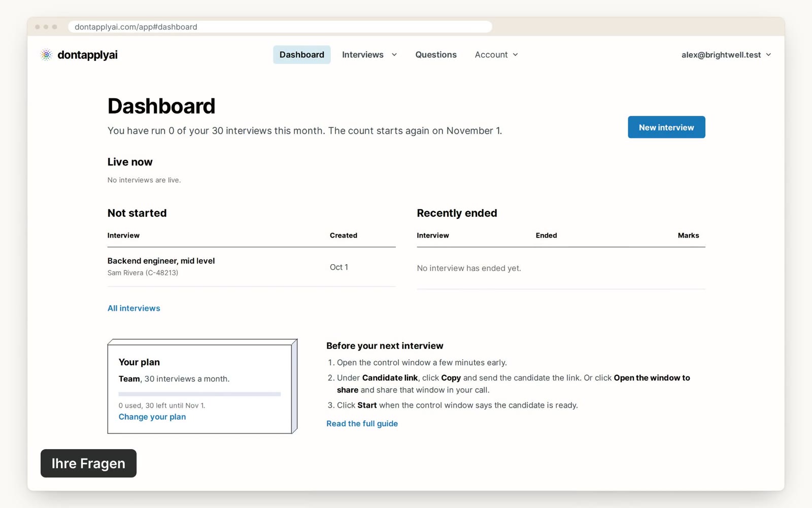Click the Change your plan link
Image resolution: width=812 pixels, height=508 pixels.
(x=152, y=417)
